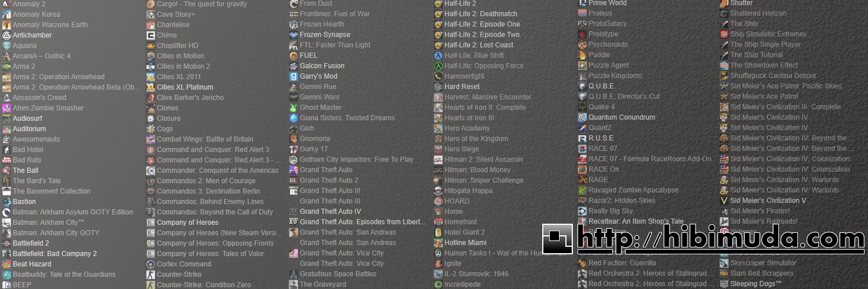Viewport: 868px width, 289px height.
Task: Click the Bastion game icon
Action: click(x=6, y=202)
